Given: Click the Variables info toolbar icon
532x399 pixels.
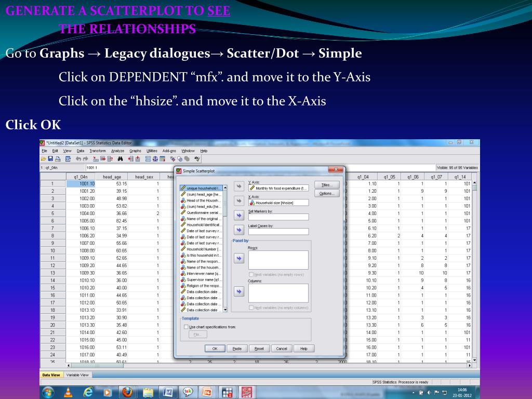Looking at the screenshot, I should [110, 159].
